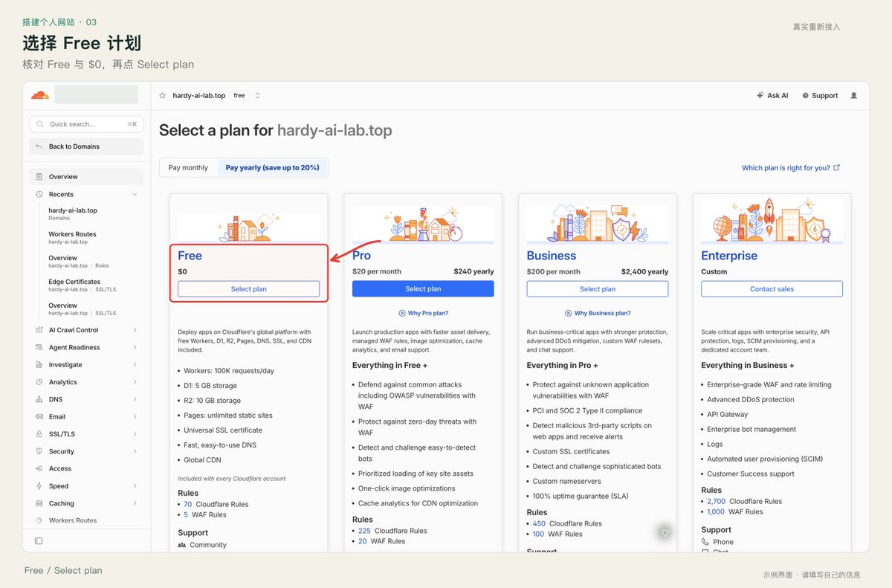Click the SSL/TLS padlock icon
892x588 pixels.
point(39,434)
